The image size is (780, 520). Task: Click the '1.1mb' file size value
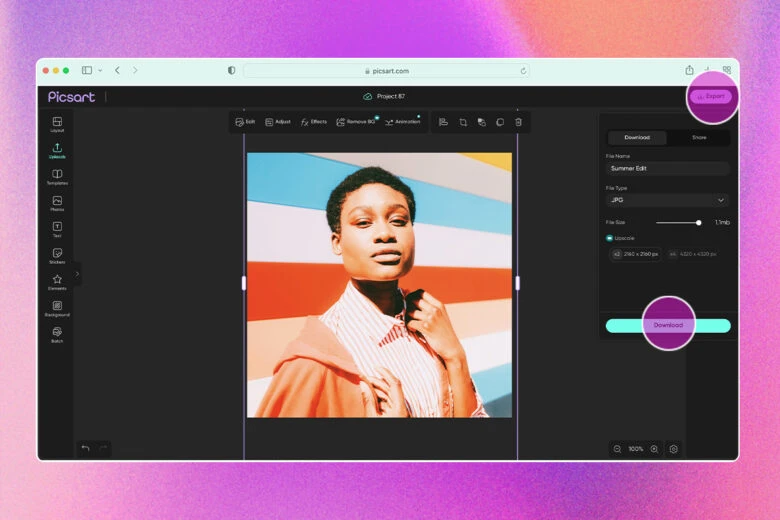722,222
